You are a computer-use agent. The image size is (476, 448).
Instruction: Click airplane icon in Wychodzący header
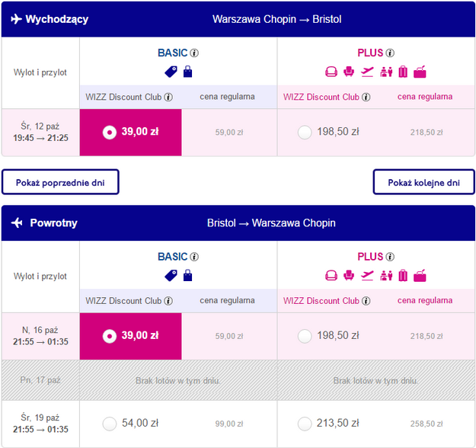pyautogui.click(x=17, y=19)
